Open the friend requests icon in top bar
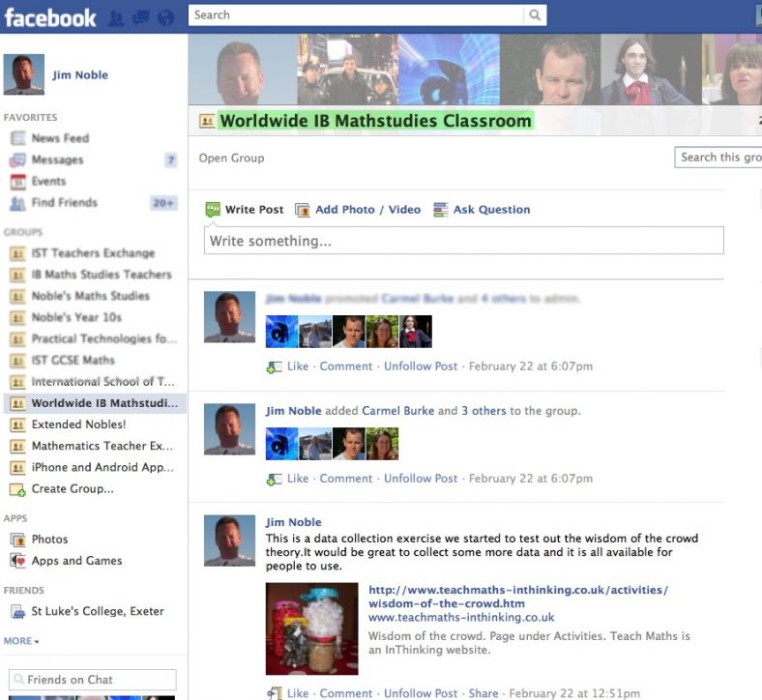This screenshot has height=700, width=762. pyautogui.click(x=116, y=18)
